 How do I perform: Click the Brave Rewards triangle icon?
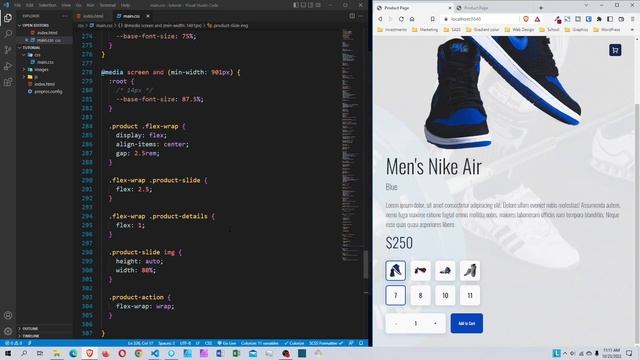tap(537, 19)
